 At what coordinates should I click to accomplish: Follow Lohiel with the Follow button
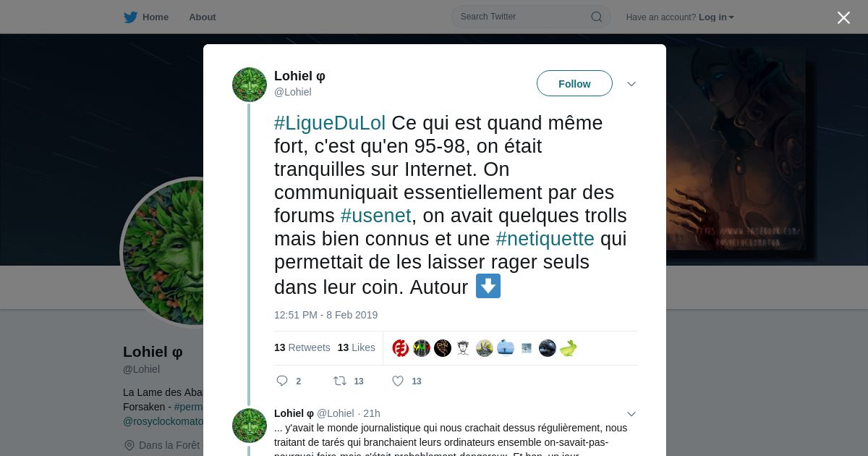click(574, 83)
